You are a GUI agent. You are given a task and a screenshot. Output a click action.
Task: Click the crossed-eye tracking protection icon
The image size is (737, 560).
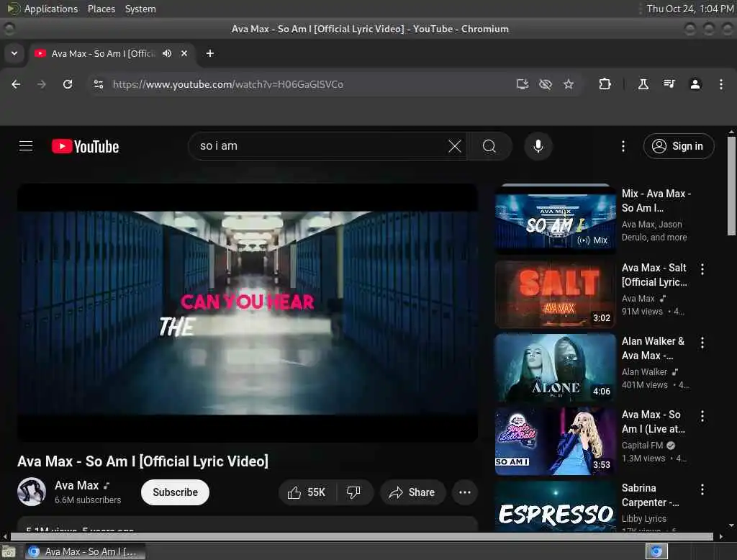(x=546, y=84)
